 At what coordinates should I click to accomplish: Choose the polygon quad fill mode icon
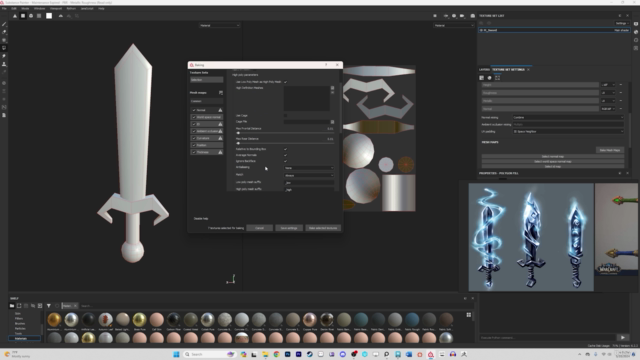23,16
